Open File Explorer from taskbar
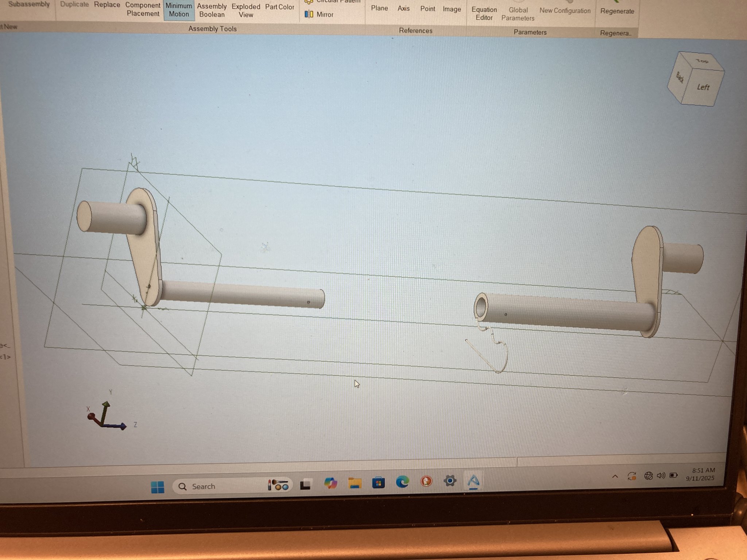747x560 pixels. pos(355,483)
